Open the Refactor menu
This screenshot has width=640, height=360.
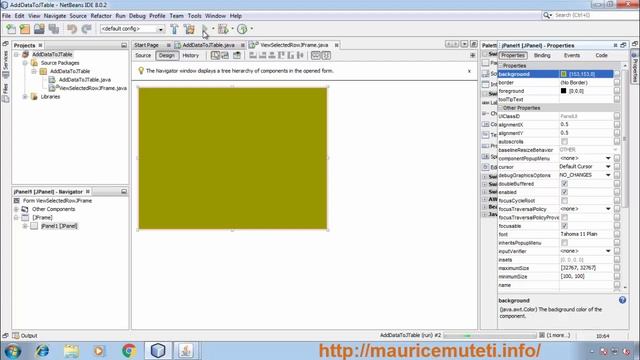click(x=101, y=16)
